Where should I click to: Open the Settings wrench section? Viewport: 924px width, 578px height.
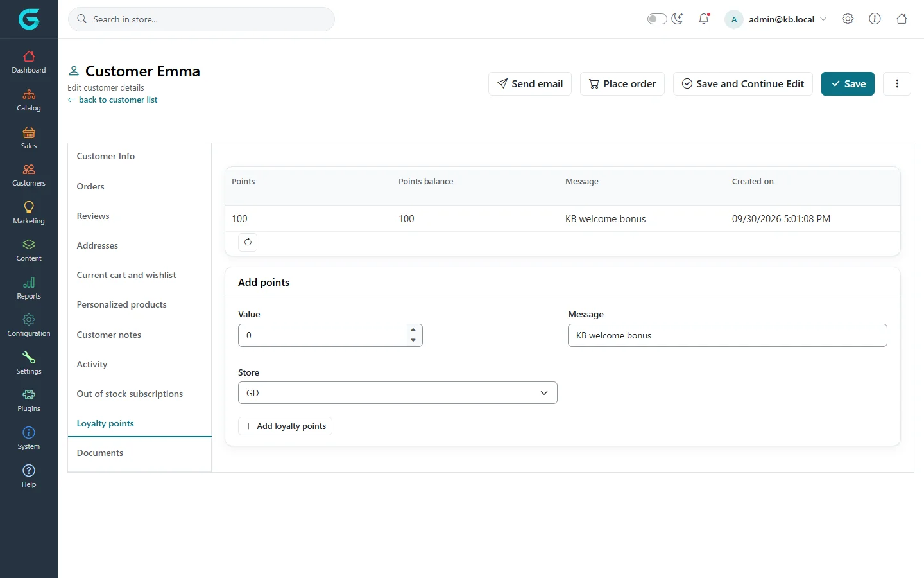tap(29, 363)
